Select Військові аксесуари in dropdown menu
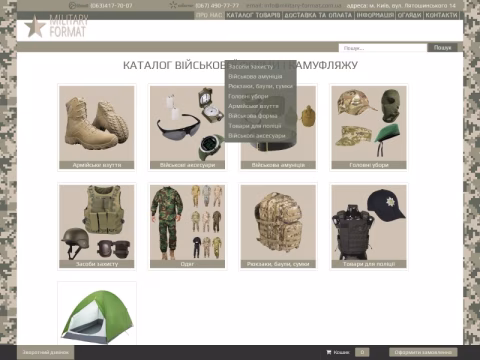 [257, 136]
